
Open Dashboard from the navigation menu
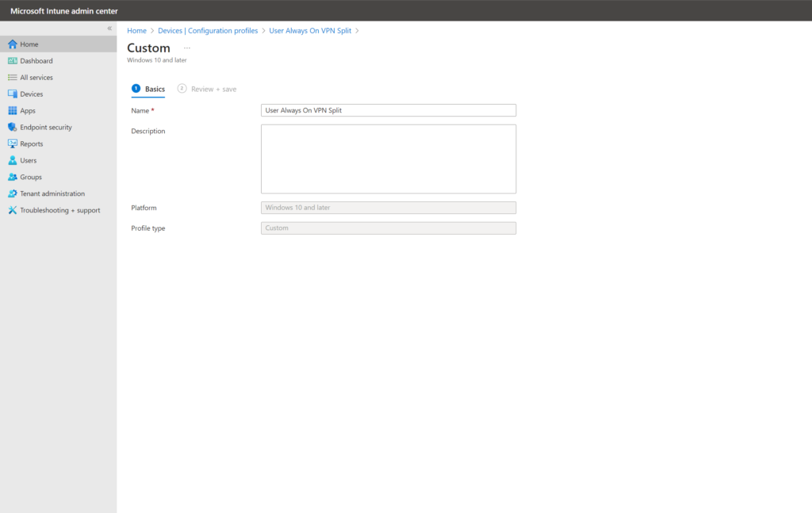tap(36, 60)
